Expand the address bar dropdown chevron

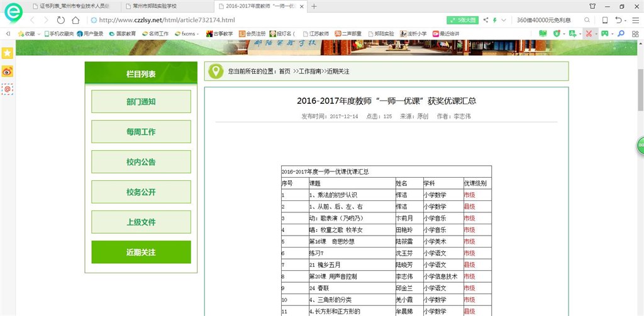(504, 20)
